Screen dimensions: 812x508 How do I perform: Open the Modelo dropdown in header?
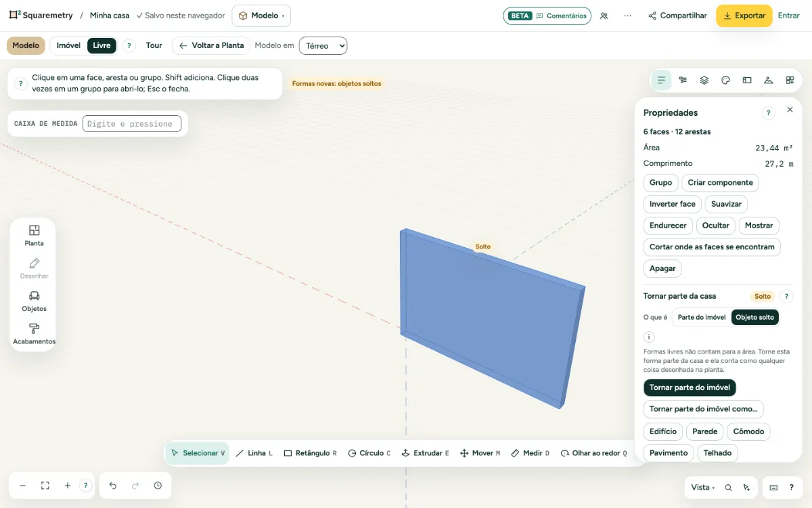click(261, 16)
